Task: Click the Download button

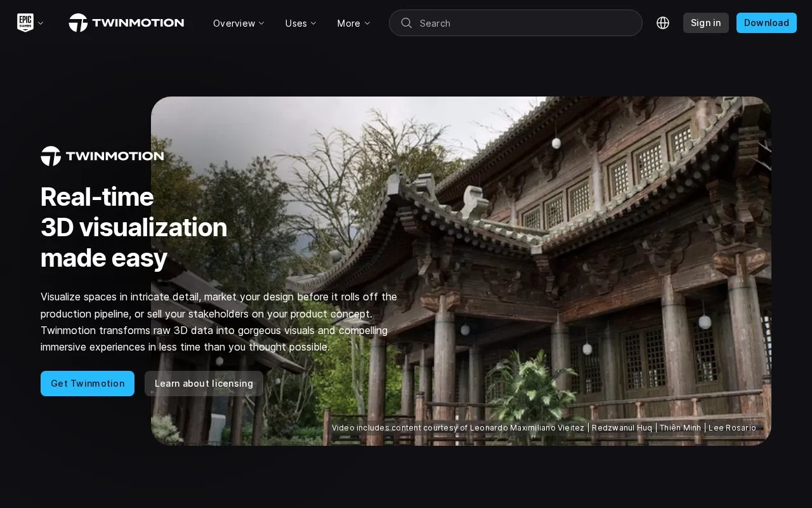Action: [766, 23]
